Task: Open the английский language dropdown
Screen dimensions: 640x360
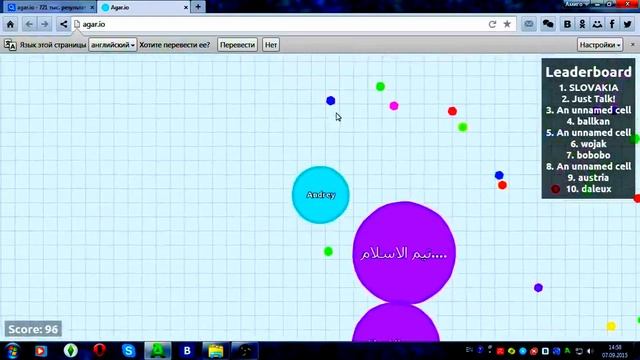Action: [x=113, y=45]
